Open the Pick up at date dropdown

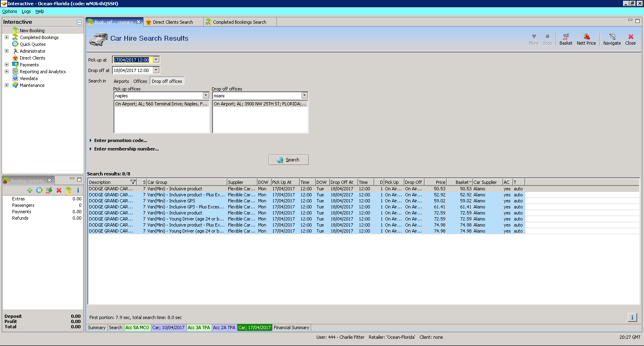tap(156, 60)
